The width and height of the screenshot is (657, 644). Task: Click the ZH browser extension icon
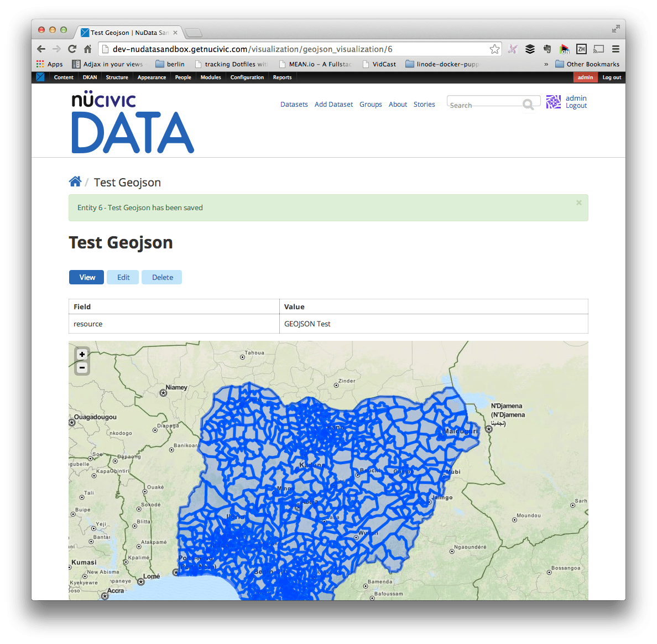pyautogui.click(x=581, y=49)
